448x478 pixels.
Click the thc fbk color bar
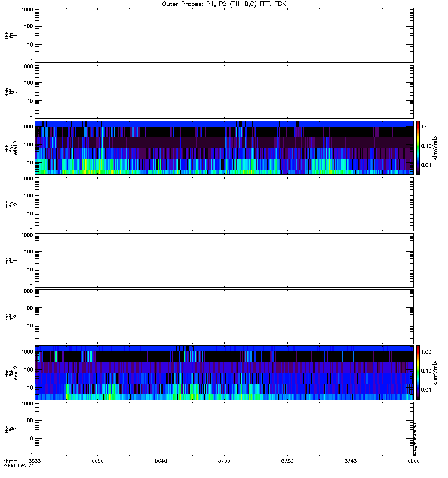418,372
